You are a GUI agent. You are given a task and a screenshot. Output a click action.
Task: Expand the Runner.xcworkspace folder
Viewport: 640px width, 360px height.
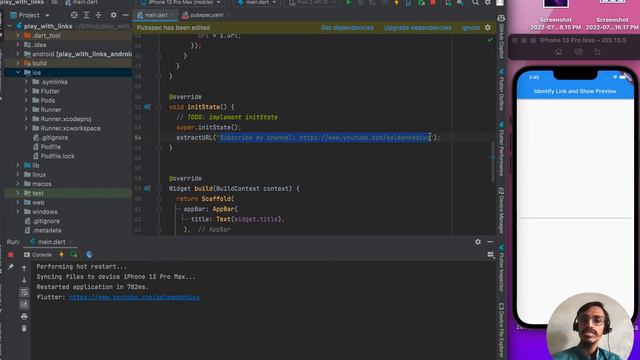pyautogui.click(x=26, y=128)
